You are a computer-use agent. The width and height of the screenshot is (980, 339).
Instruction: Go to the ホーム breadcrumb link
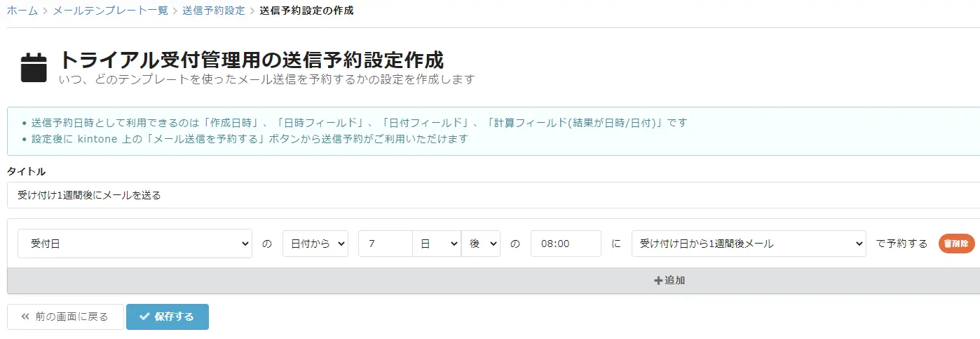coord(22,11)
